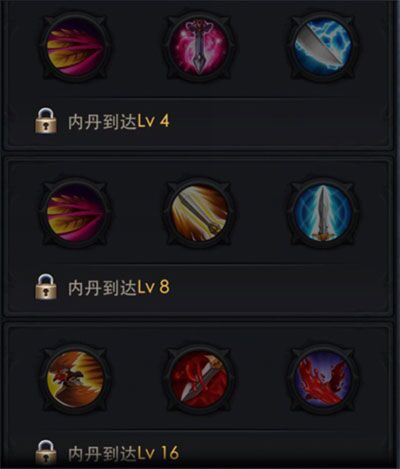Click the yellow Lv 8 level label
The image size is (400, 469).
click(154, 287)
